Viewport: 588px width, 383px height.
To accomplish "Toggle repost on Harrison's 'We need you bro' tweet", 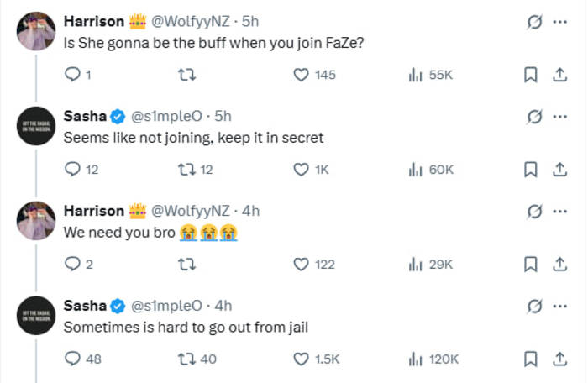I will click(187, 265).
